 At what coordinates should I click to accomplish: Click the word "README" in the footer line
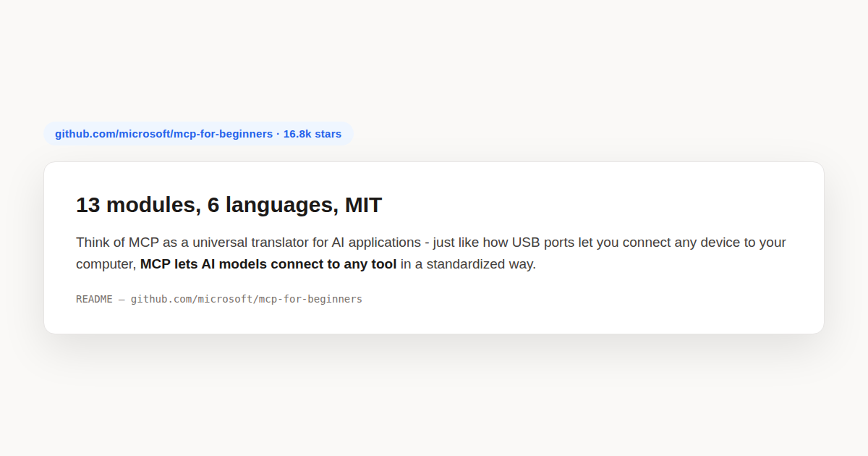94,299
